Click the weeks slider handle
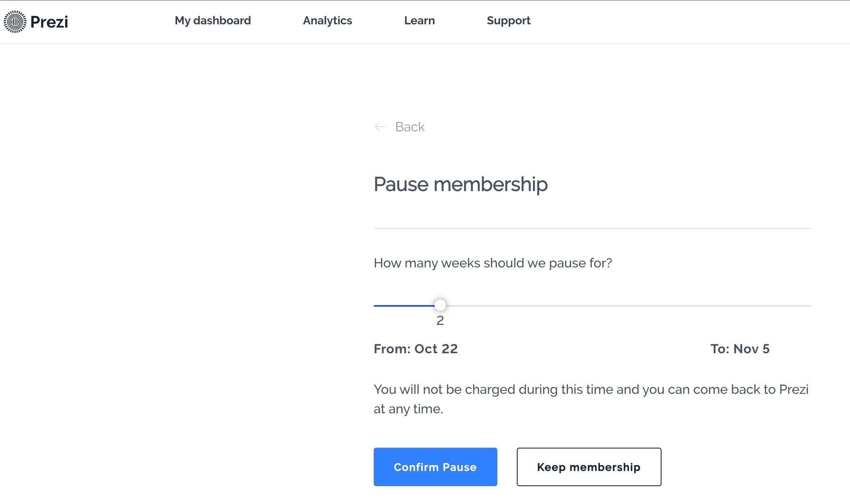This screenshot has height=504, width=850. click(440, 305)
